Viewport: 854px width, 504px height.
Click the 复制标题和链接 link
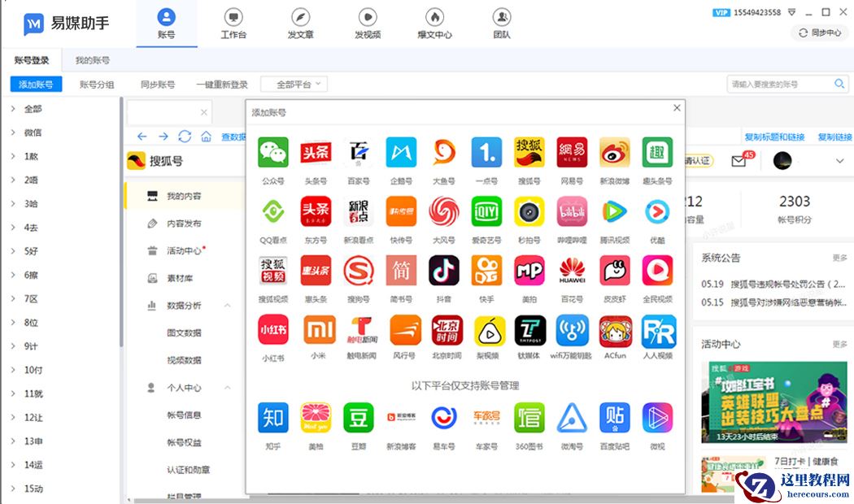click(774, 137)
